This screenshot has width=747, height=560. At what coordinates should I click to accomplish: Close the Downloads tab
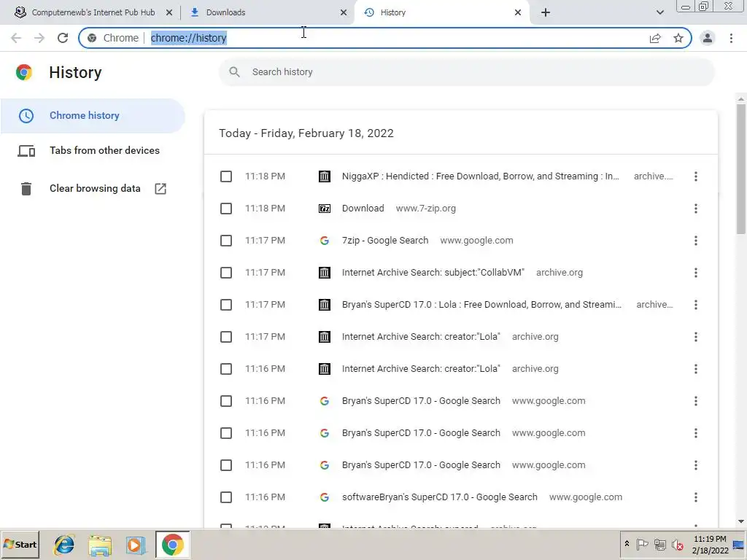point(344,12)
